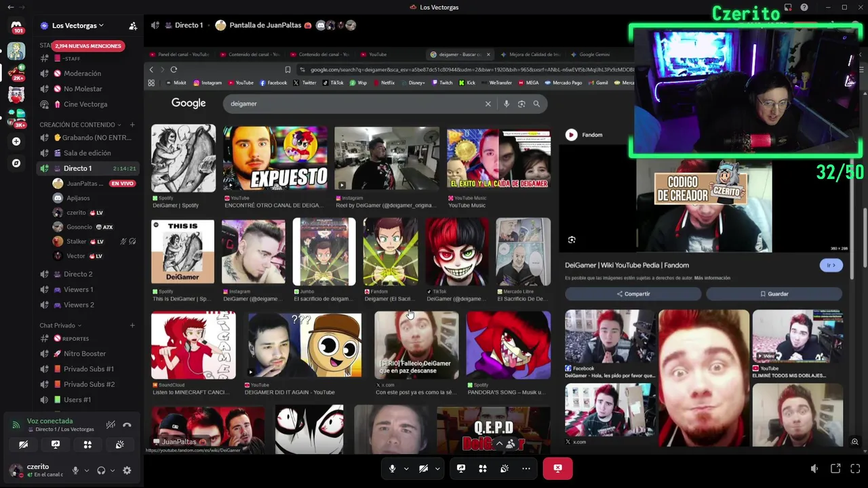Click Guardar button in Fandom panel

pos(774,294)
